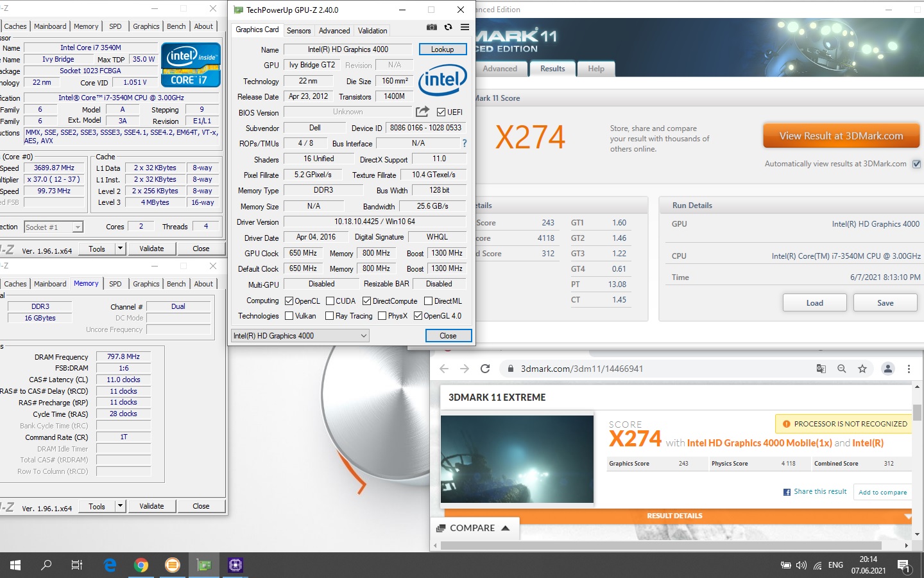Switch to the CPU-Z taskbar icon

click(x=235, y=565)
